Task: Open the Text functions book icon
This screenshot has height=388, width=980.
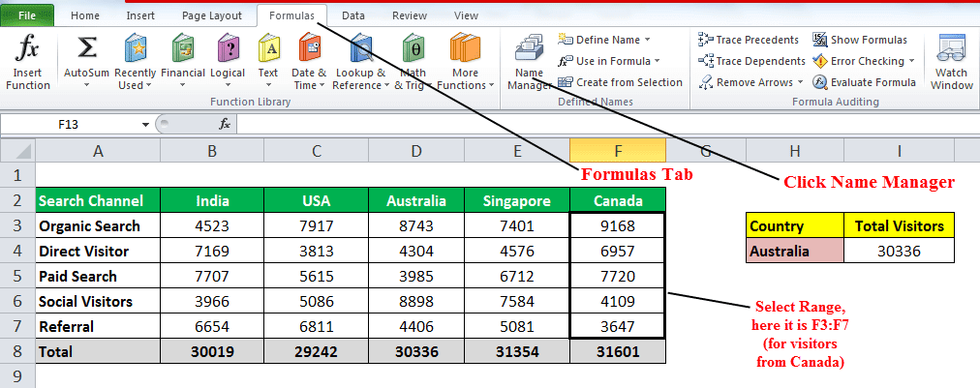Action: [x=269, y=48]
